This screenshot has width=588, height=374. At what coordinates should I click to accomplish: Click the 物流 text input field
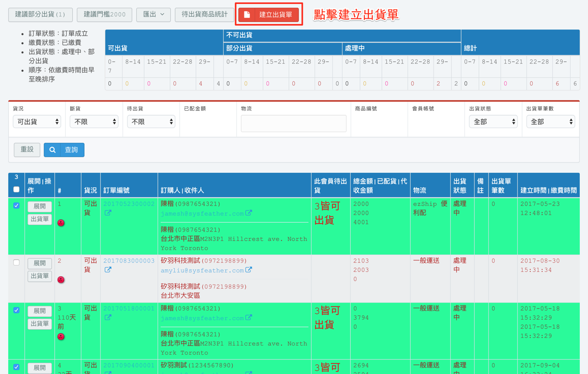293,123
